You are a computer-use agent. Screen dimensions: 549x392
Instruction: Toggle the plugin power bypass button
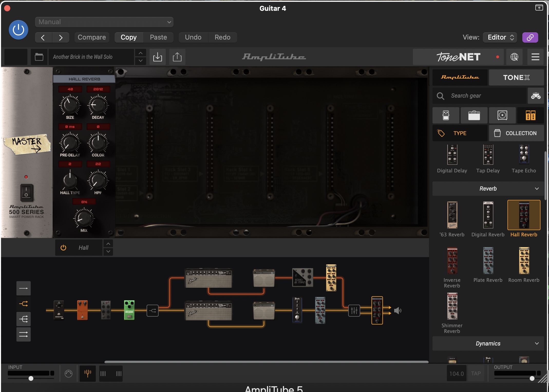pos(18,30)
